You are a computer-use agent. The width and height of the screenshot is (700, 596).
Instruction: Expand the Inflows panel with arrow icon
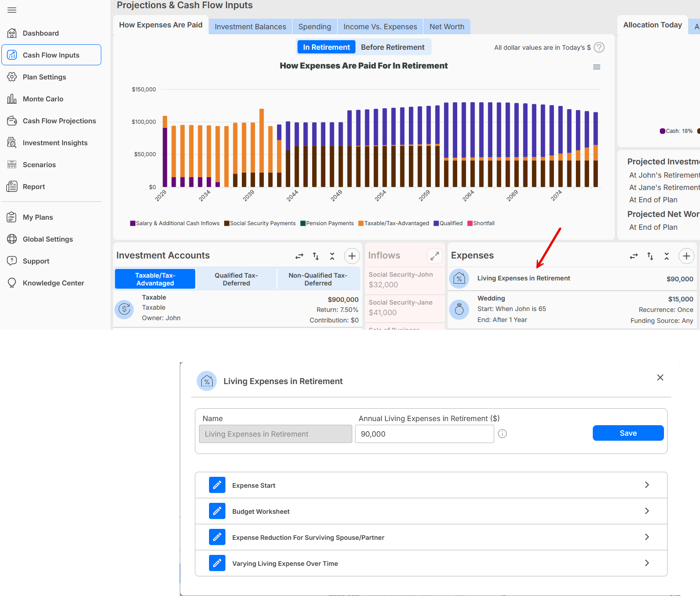[434, 256]
